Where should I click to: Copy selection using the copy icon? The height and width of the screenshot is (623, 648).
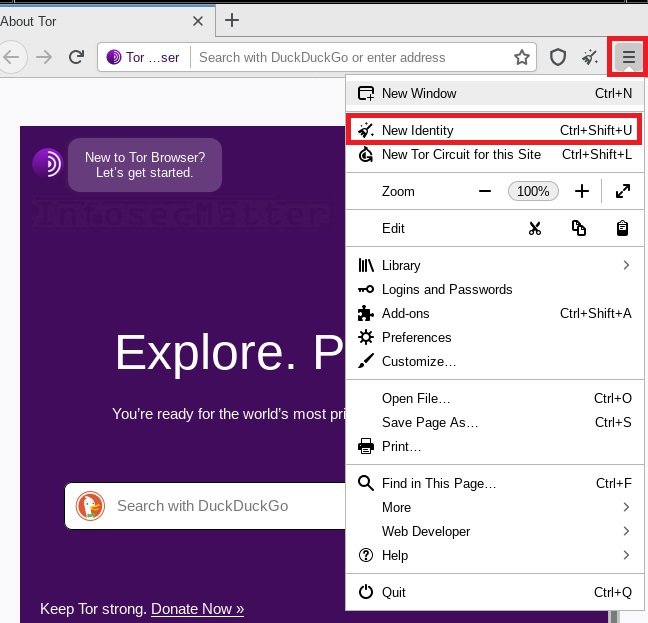(579, 228)
